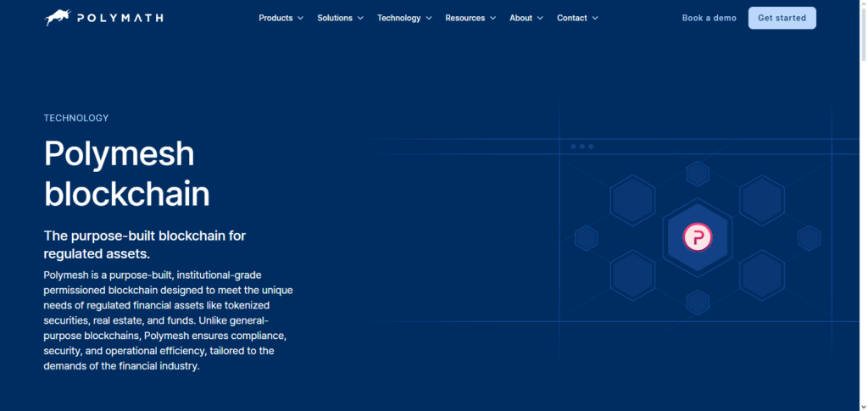This screenshot has width=868, height=411.
Task: Select the About menu item
Action: tap(520, 18)
